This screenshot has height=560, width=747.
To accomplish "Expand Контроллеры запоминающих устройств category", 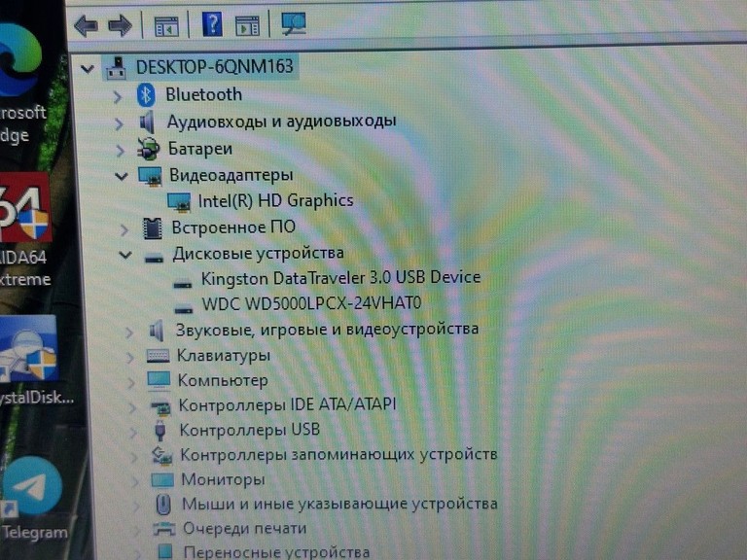I will click(134, 457).
